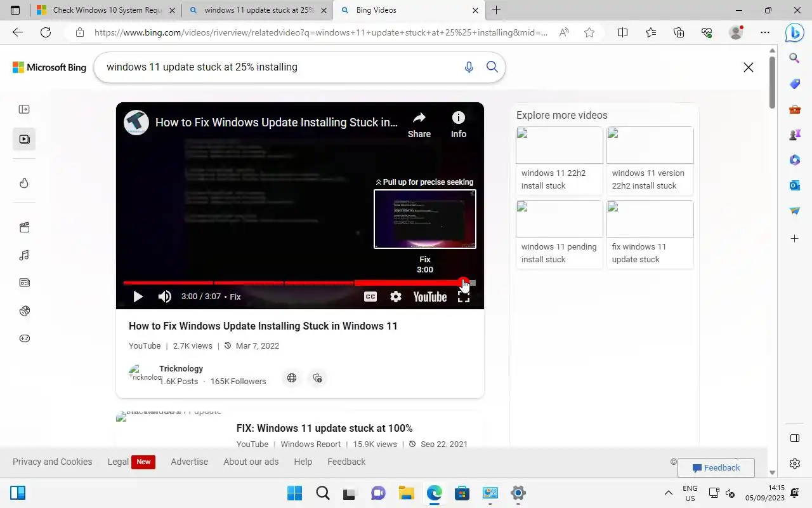Viewport: 812px width, 508px height.
Task: Select the Bing Videos tab
Action: pos(410,10)
